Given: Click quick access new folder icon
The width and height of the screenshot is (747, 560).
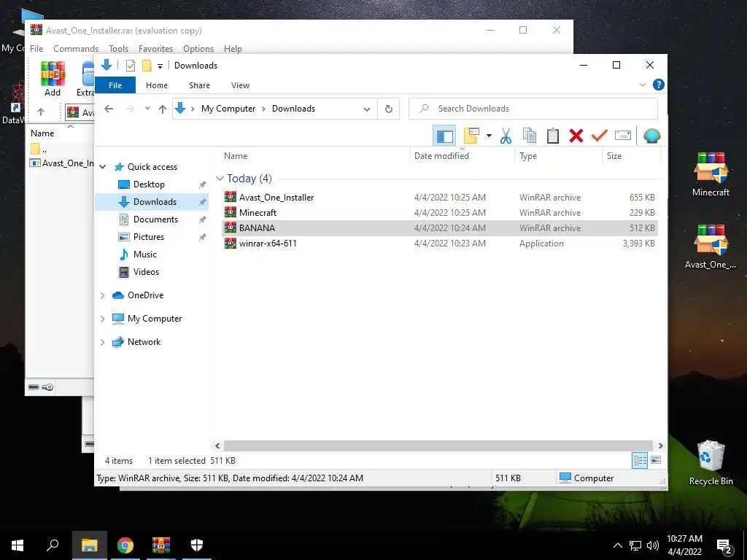Looking at the screenshot, I should (x=147, y=66).
